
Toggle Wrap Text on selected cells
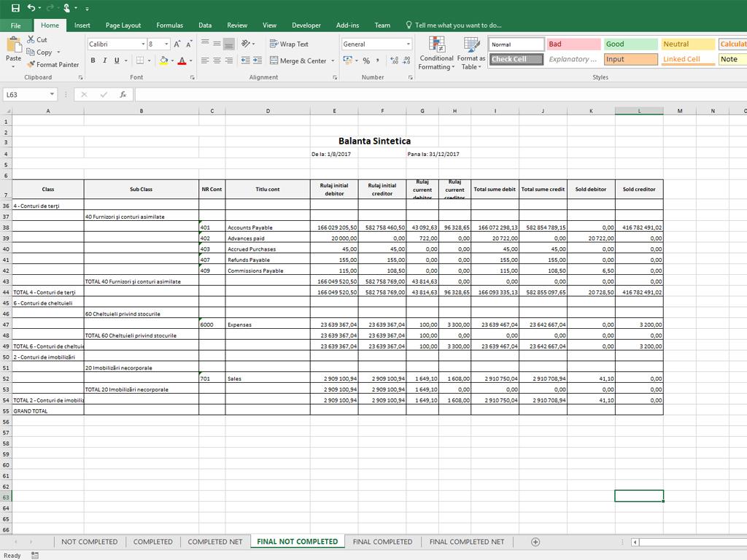[x=289, y=44]
